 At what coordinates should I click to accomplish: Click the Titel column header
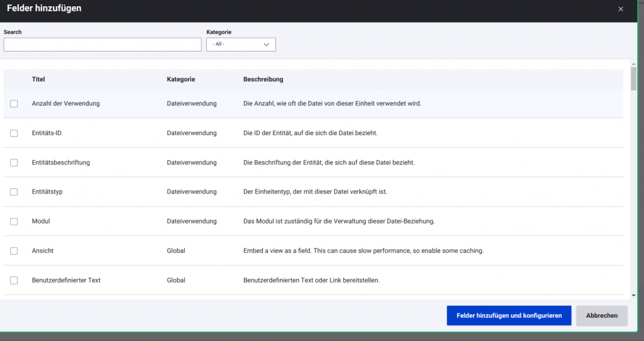[x=38, y=80]
